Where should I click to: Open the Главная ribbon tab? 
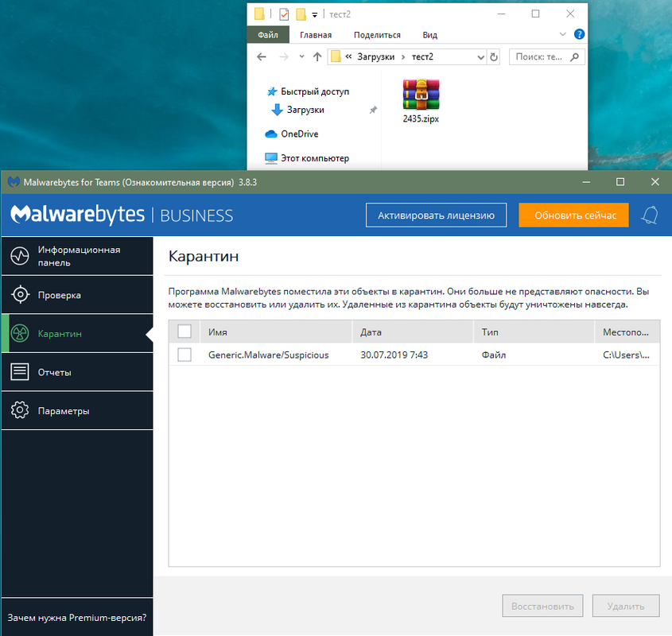(316, 35)
